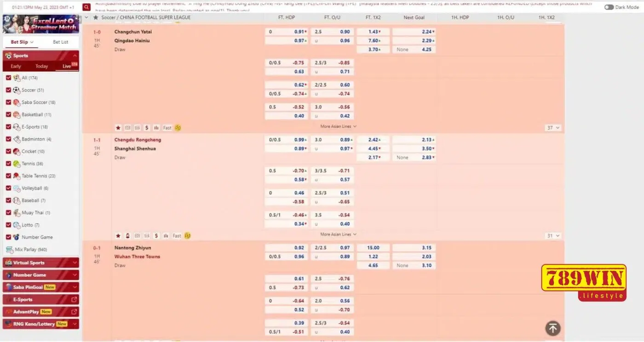644x342 pixels.
Task: Click the live stream icon for Chengdu Rongcheng match
Action: point(127,235)
